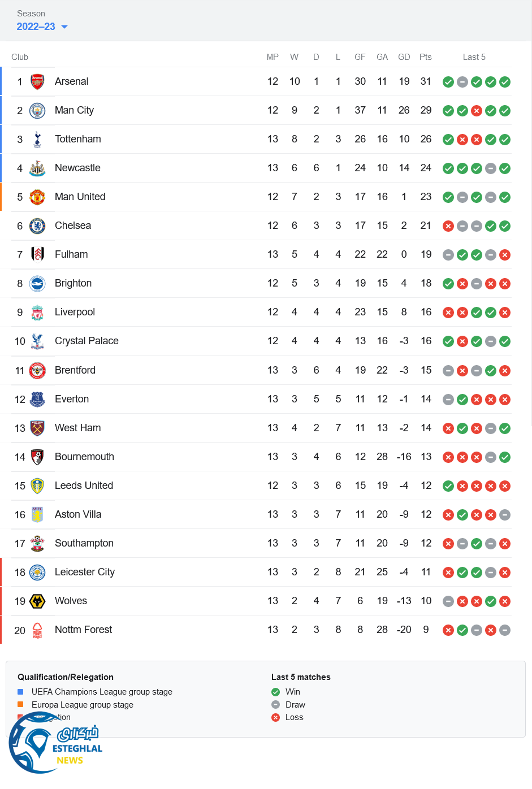The height and width of the screenshot is (789, 532).
Task: Select the Brighton team name
Action: [x=73, y=283]
